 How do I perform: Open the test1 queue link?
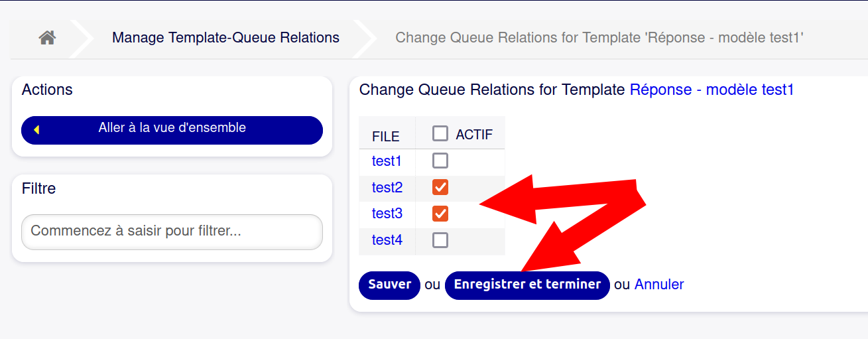pos(387,161)
